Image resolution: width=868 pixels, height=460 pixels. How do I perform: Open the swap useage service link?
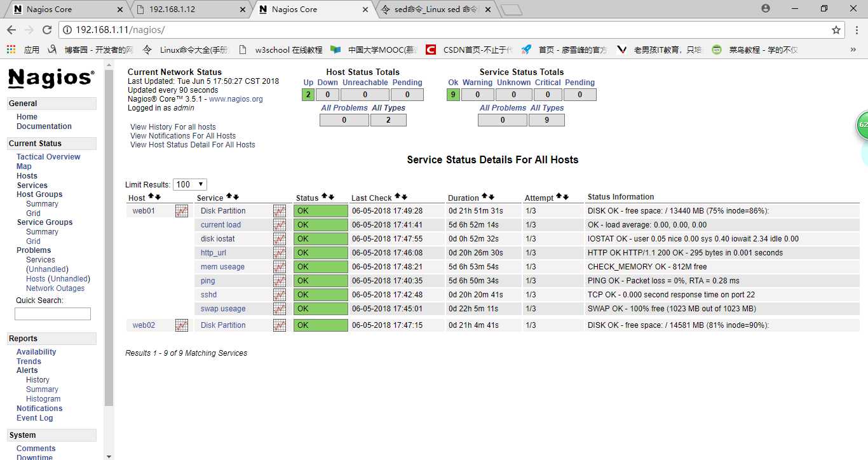point(223,309)
